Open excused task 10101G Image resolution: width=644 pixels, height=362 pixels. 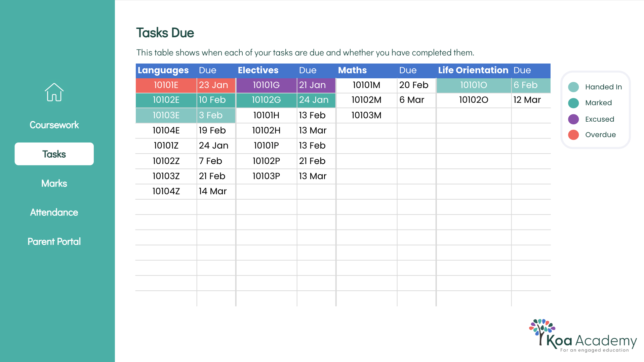click(266, 85)
